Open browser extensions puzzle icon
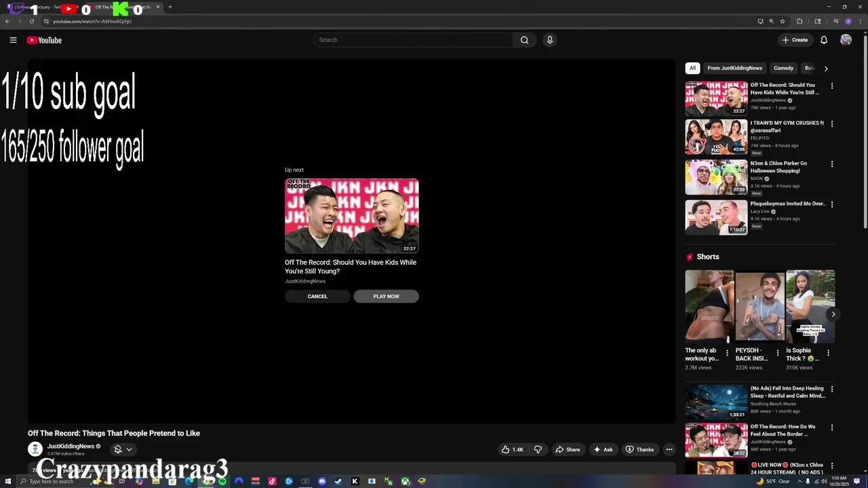The image size is (868, 488). pos(800,21)
